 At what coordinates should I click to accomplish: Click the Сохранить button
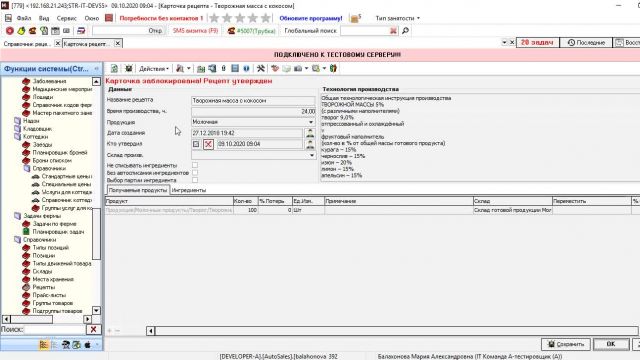[566, 344]
